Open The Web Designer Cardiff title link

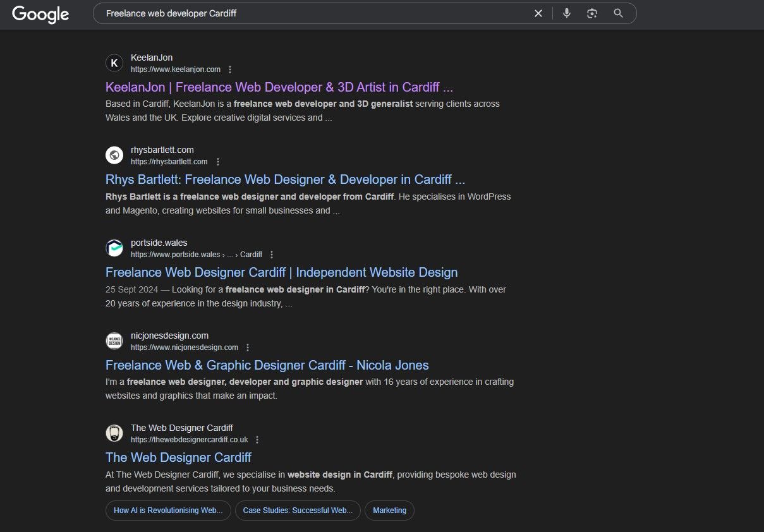[178, 457]
